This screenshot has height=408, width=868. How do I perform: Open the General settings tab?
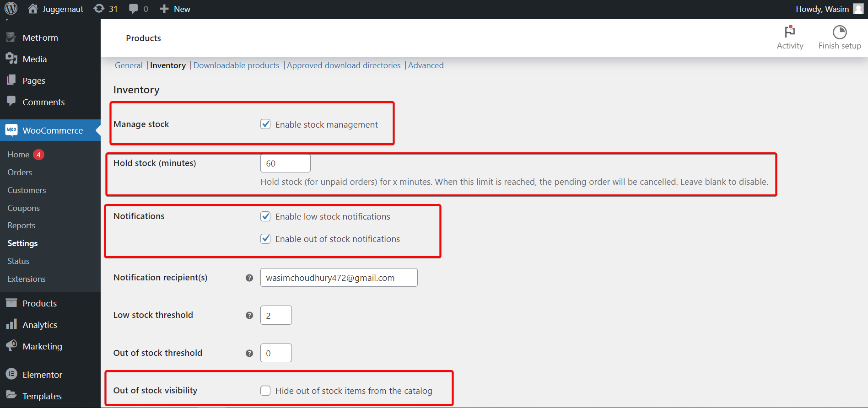(x=129, y=65)
